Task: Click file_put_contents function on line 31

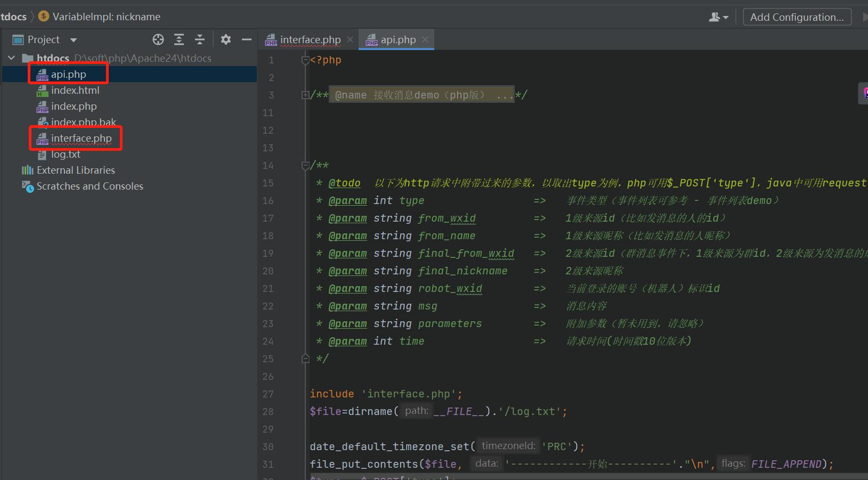Action: pyautogui.click(x=364, y=465)
